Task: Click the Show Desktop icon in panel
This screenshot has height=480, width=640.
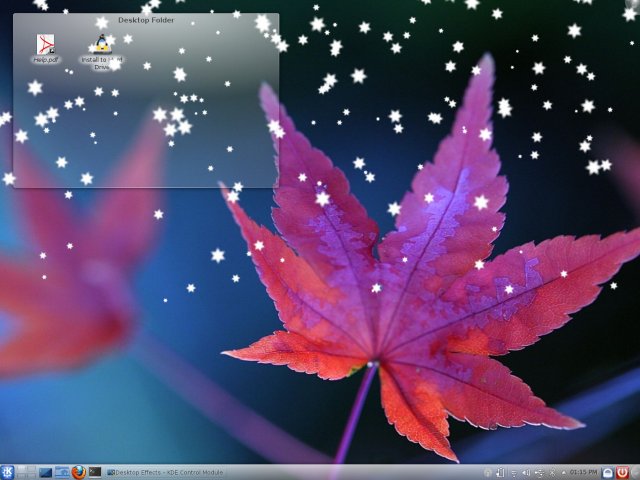Action: 45,473
